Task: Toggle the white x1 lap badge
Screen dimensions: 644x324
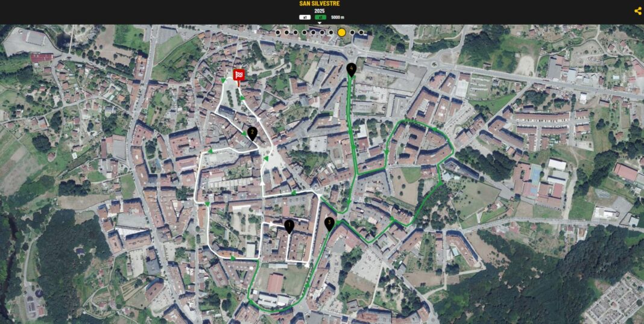Action: [x=305, y=17]
